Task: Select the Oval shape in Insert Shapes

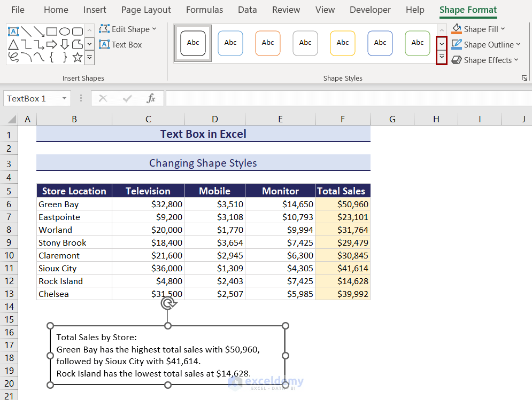Action: [65, 31]
